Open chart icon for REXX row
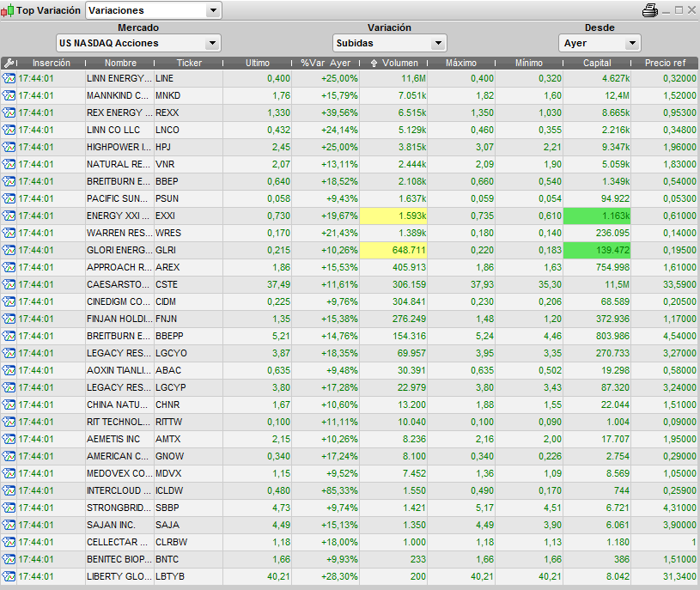The height and width of the screenshot is (590, 700). [9, 113]
